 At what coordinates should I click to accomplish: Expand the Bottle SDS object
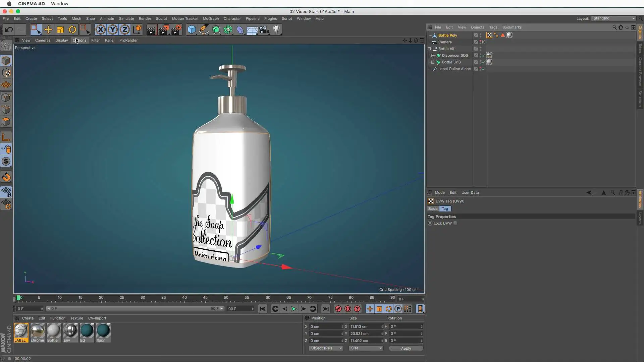[433, 62]
